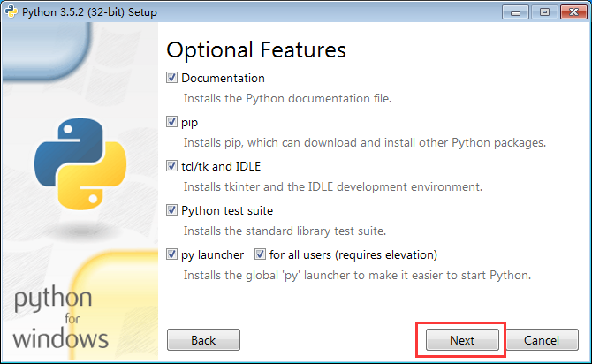Viewport: 592px width, 364px height.
Task: Close the Python 3.5.2 Setup window
Action: [x=573, y=12]
